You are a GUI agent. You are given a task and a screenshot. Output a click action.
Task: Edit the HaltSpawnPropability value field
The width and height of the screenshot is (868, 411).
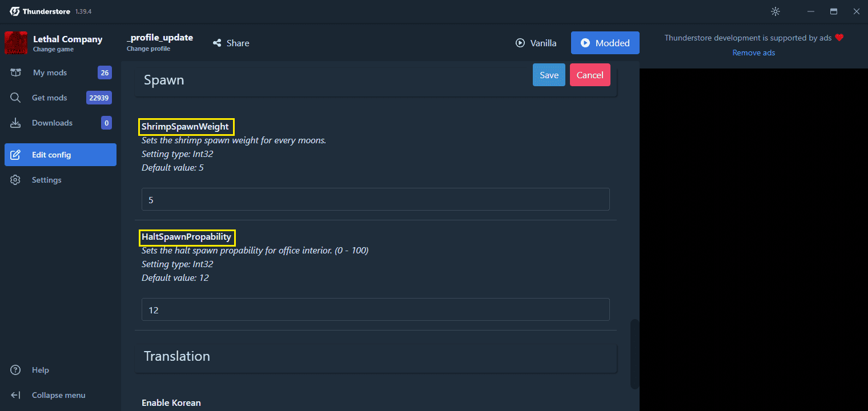(x=376, y=309)
